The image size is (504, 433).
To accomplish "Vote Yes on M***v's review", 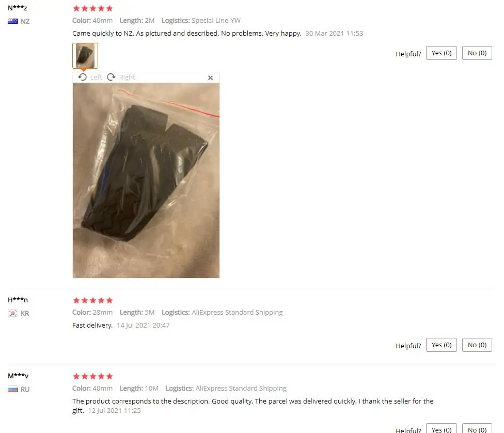I will 442,428.
